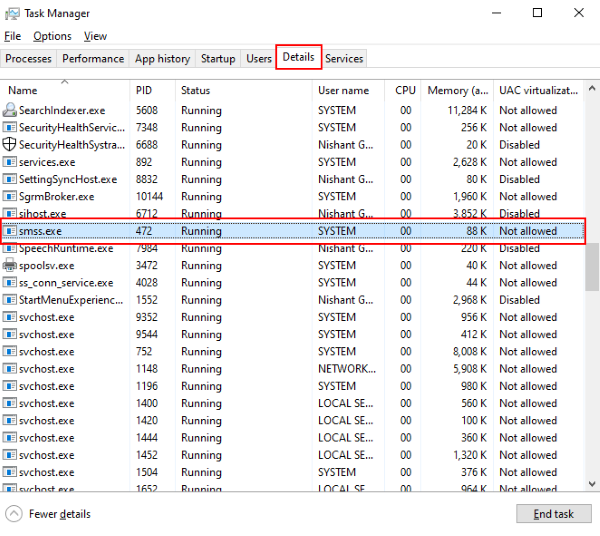Select the SpeechRuntime.exe process name
The height and width of the screenshot is (536, 600).
[x=66, y=248]
